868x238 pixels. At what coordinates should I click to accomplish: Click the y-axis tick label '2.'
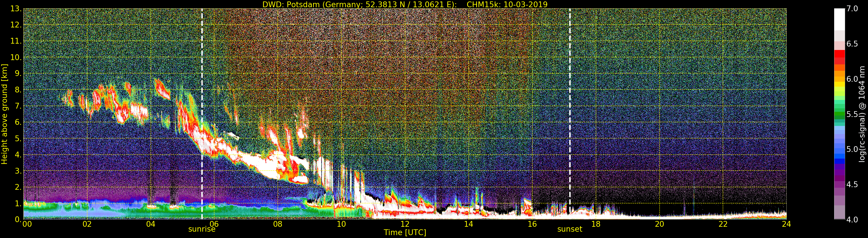point(18,187)
